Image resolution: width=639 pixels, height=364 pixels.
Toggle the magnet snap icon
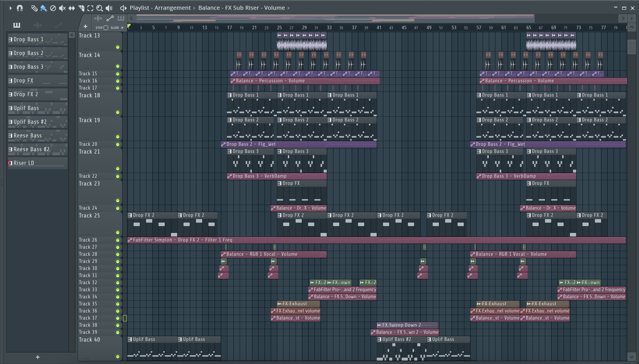coord(20,8)
